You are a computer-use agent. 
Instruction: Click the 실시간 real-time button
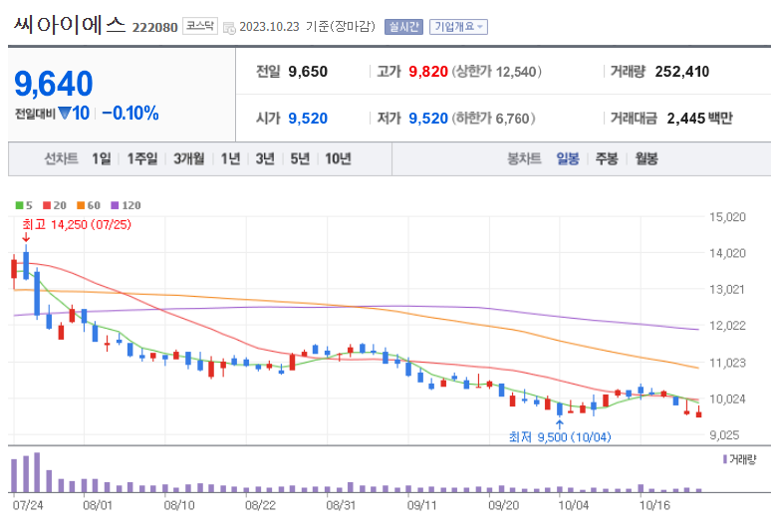[x=403, y=27]
